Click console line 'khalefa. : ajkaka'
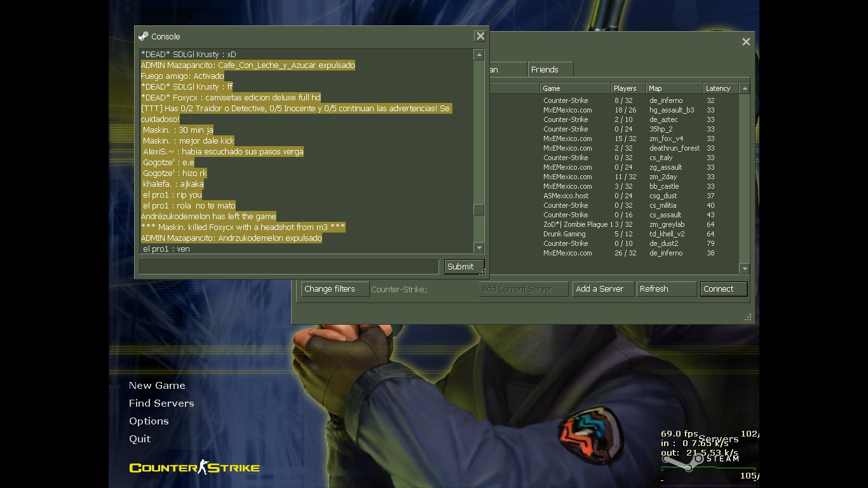 click(173, 184)
